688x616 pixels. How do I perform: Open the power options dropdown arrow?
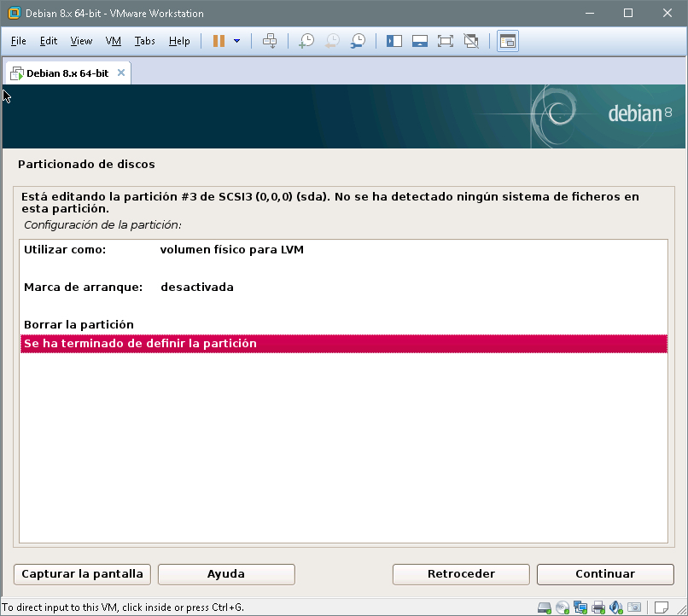coord(236,41)
